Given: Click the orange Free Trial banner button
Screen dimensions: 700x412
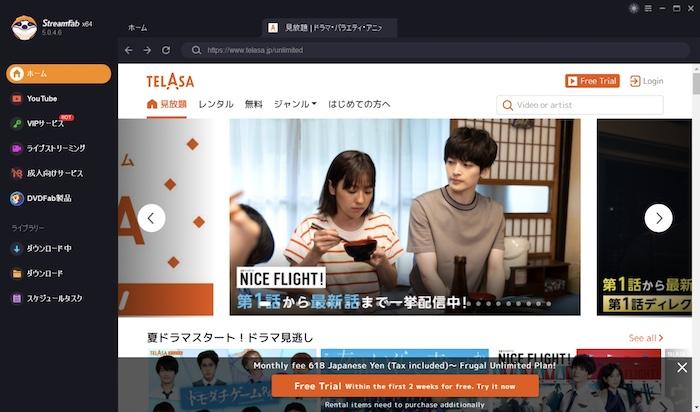Looking at the screenshot, I should 405,386.
